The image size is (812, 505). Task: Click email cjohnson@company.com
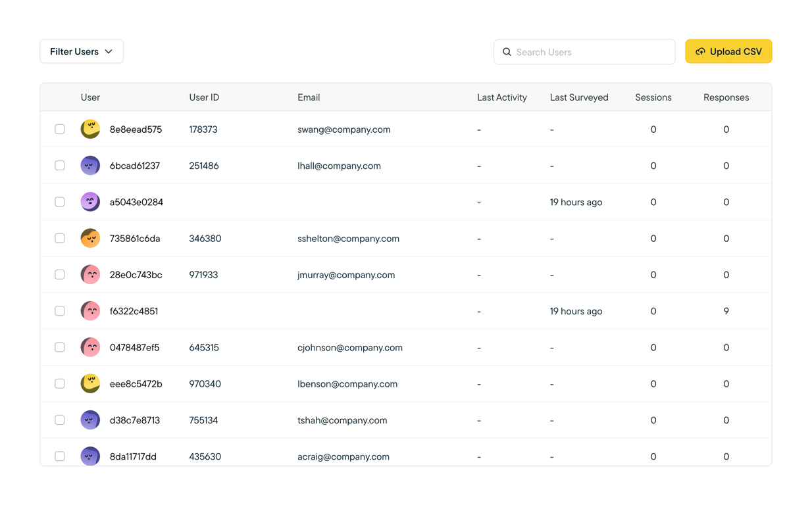[x=350, y=347]
